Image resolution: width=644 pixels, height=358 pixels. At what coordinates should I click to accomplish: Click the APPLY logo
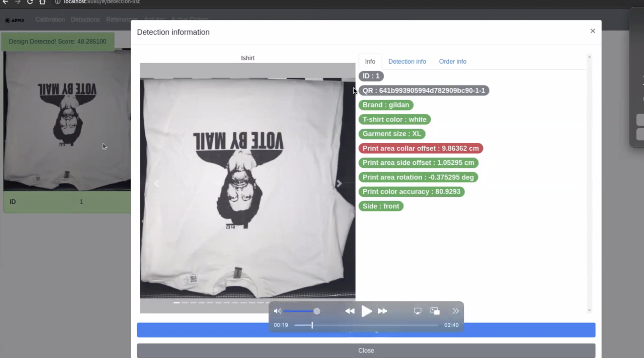[15, 20]
